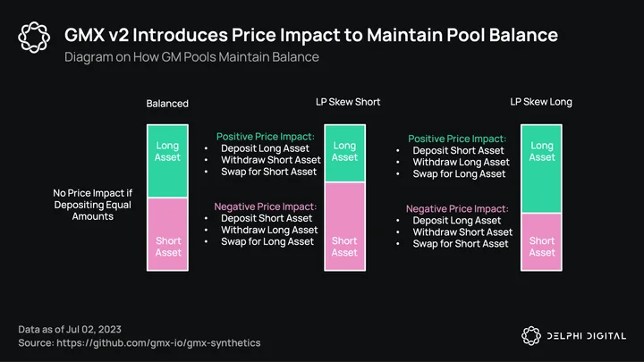644x362 pixels.
Task: Click the Short Asset segment of LP Skew Long bar
Action: (x=542, y=242)
